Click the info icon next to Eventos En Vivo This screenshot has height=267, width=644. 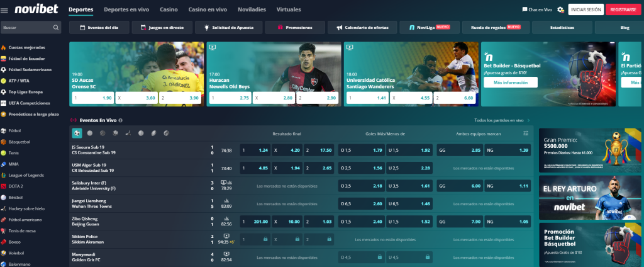tap(121, 120)
